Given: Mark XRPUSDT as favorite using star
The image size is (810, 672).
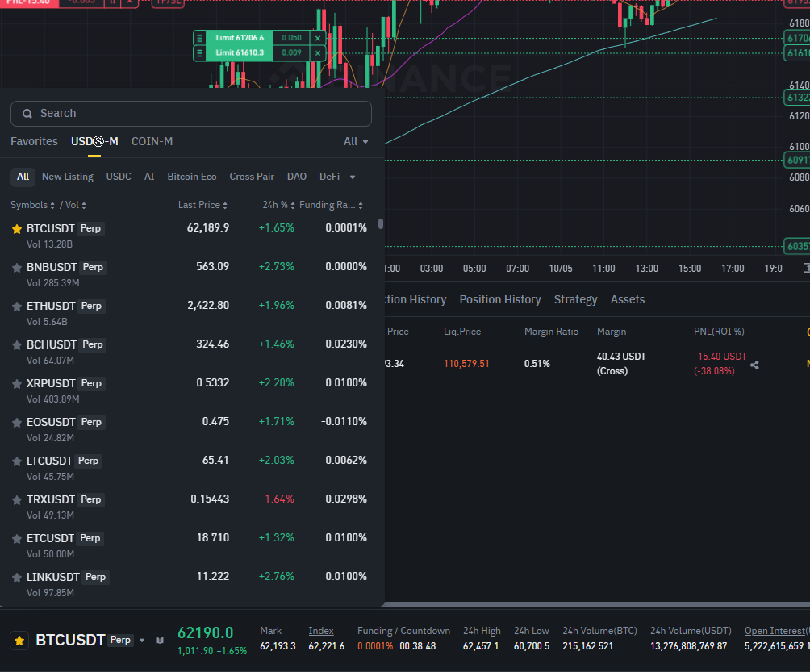Looking at the screenshot, I should (17, 384).
